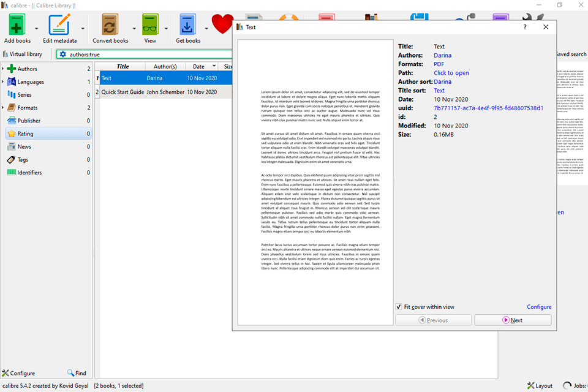The image size is (588, 392).
Task: Click the authors:true search field
Action: pyautogui.click(x=141, y=55)
